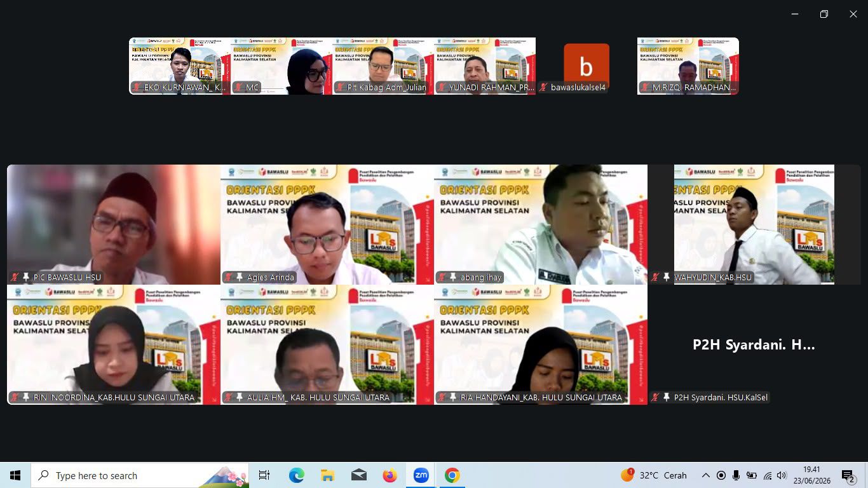Screen dimensions: 868x488
Task: Click the RIA HANDAYANI_KAB. HULU SUNGAI UTARA label
Action: 541,398
